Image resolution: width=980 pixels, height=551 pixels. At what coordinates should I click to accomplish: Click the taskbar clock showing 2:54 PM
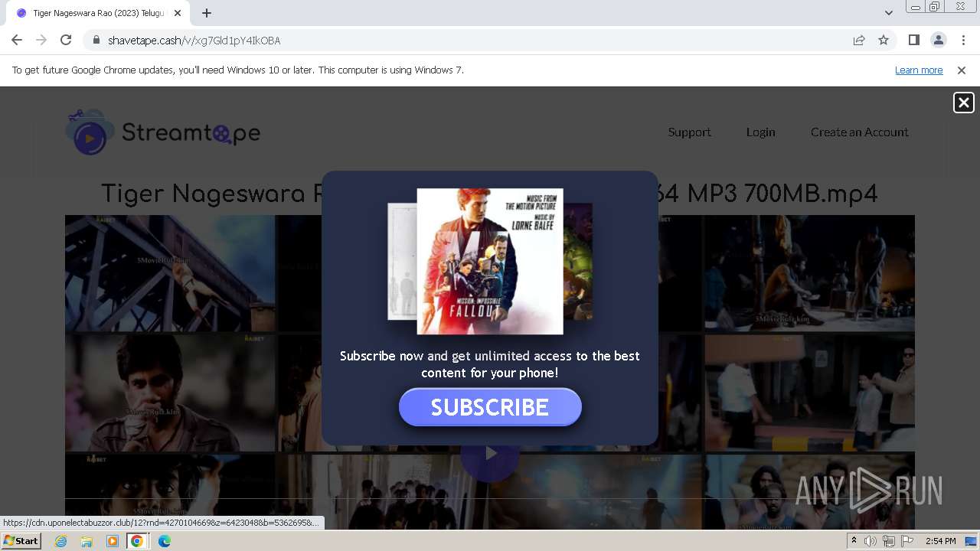tap(940, 541)
